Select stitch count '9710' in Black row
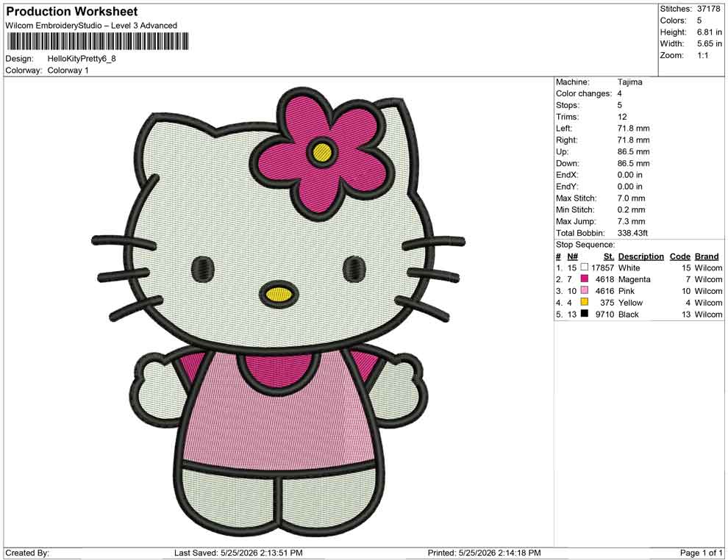The image size is (728, 560). click(605, 314)
